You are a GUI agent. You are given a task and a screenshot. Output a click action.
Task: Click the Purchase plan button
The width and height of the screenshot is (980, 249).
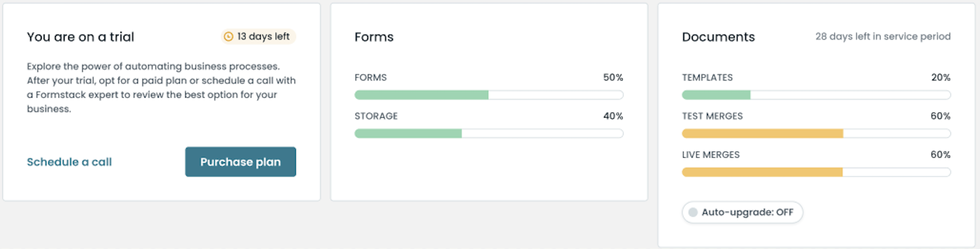point(240,162)
